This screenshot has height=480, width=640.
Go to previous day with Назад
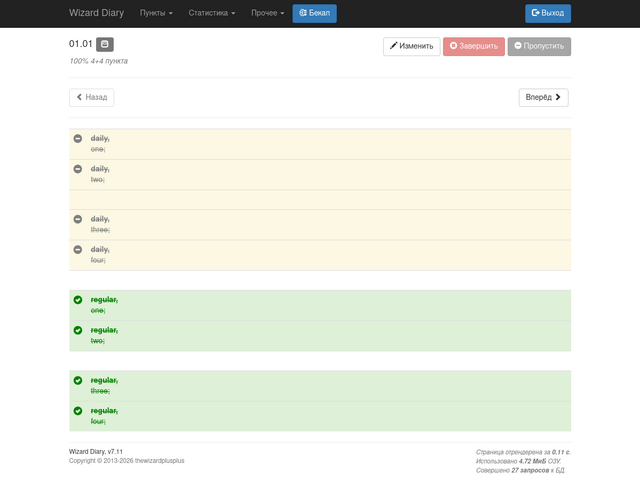click(x=92, y=97)
